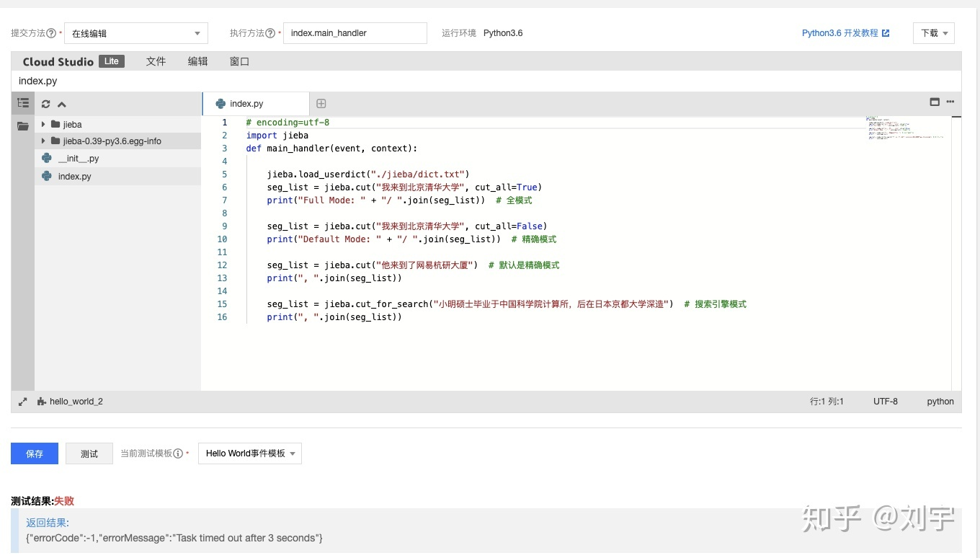Click the open folder sidebar icon
This screenshot has height=558, width=980.
[x=23, y=126]
